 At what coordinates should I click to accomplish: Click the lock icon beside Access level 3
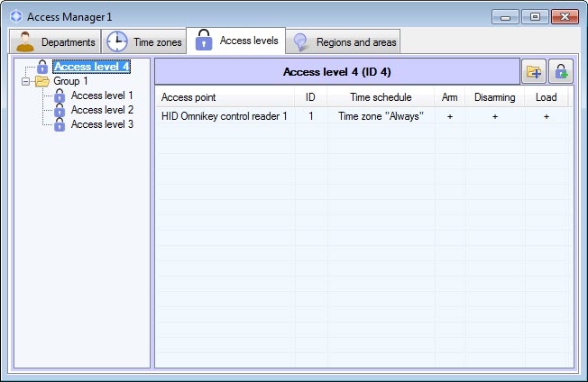coord(60,124)
